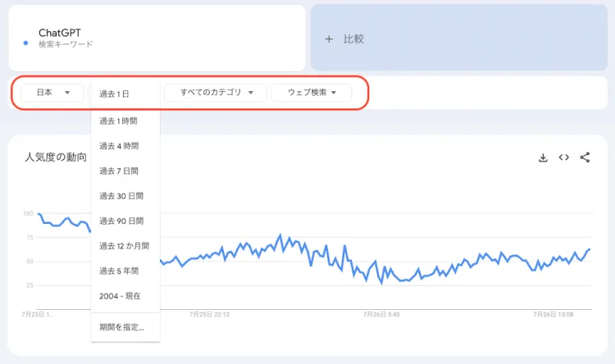
Task: Click the 100 value axis label
Action: [x=28, y=213]
